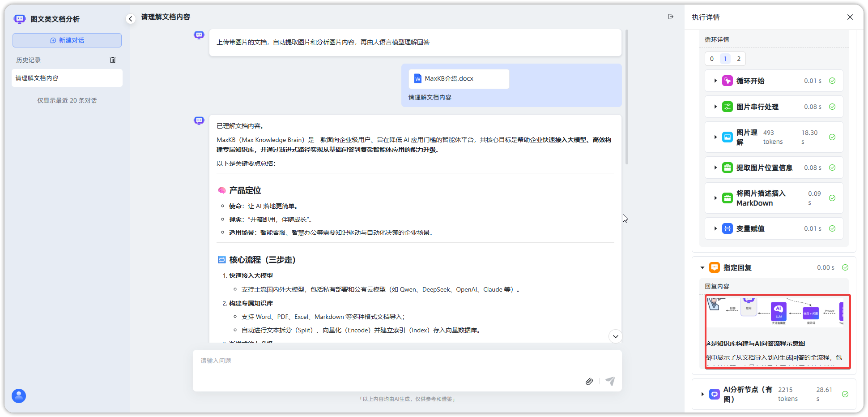The image size is (868, 417).
Task: Click the send message paper plane icon
Action: pyautogui.click(x=610, y=381)
